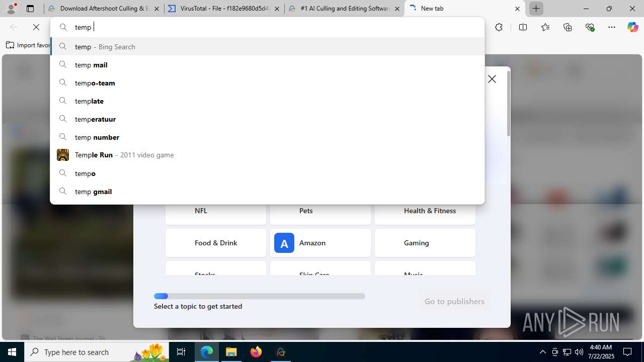Open the notification center icon

tap(628, 352)
